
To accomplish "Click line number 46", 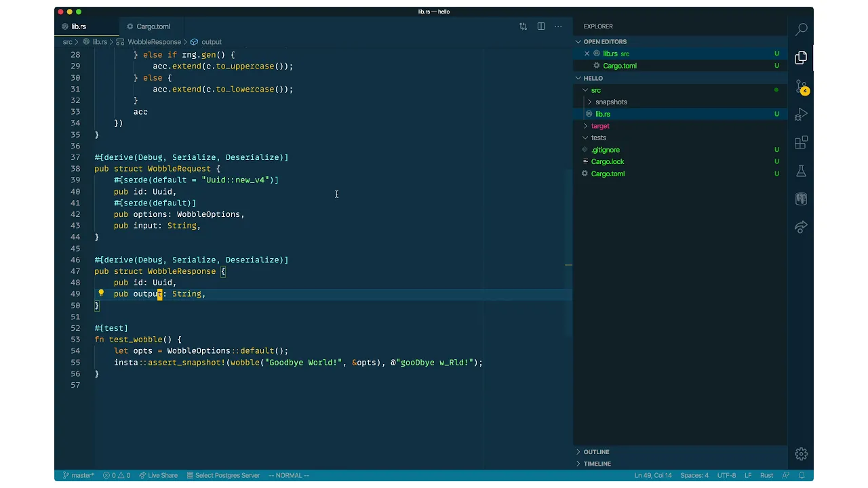I will 76,260.
